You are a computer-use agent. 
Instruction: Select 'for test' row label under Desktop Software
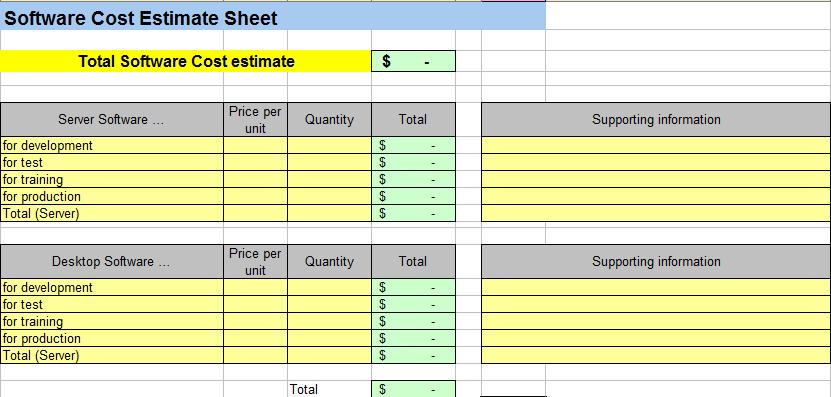[112, 304]
